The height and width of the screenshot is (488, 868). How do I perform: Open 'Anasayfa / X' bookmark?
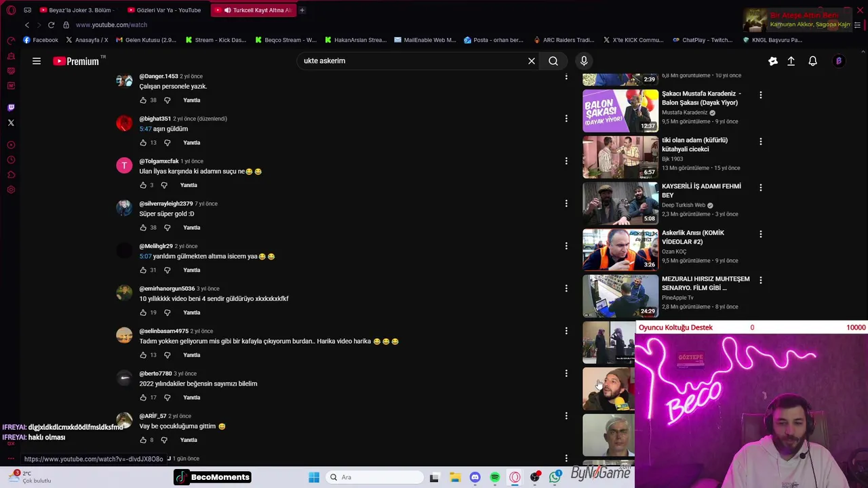click(x=86, y=40)
